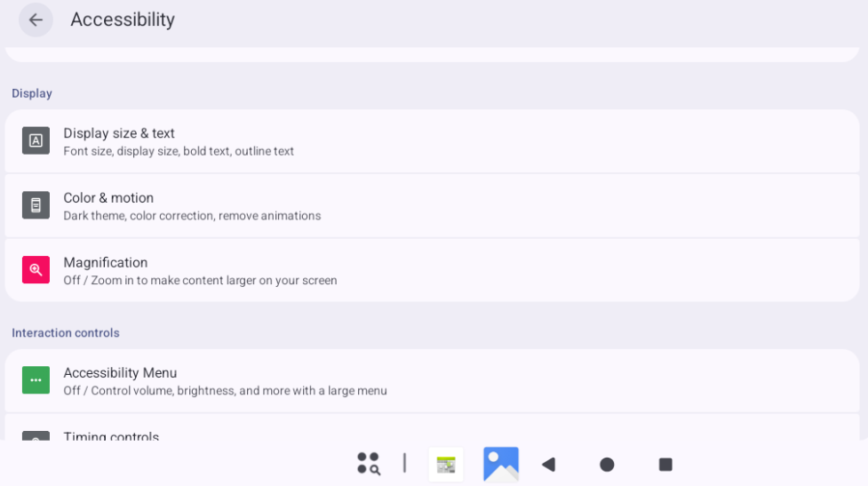Click the 'Interaction controls' section header

click(x=66, y=332)
